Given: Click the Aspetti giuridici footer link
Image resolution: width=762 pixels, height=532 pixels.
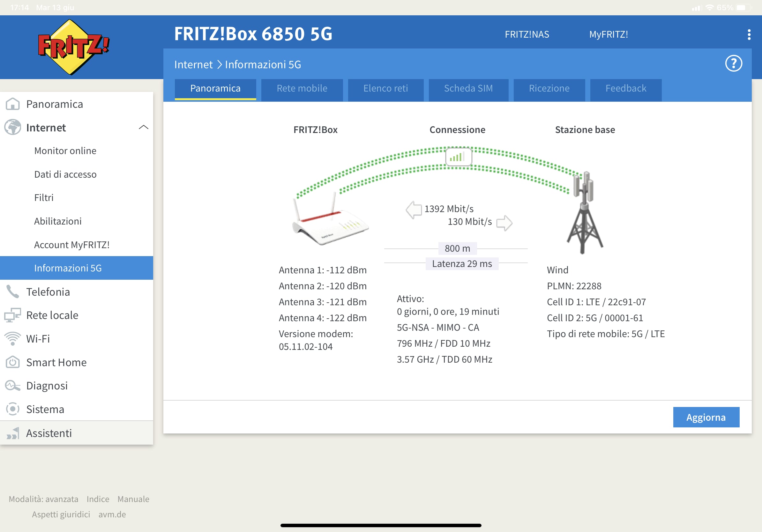Looking at the screenshot, I should (x=61, y=514).
